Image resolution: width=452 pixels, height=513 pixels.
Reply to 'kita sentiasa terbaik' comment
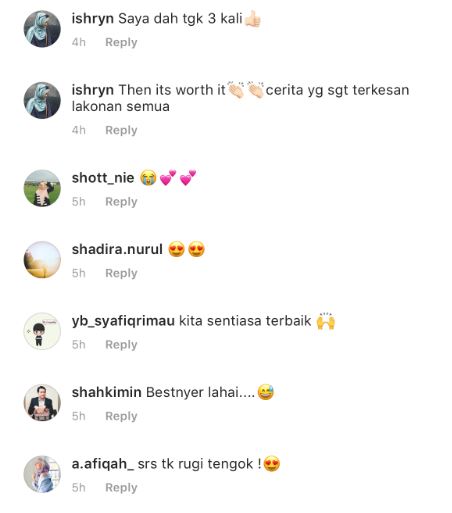[121, 345]
